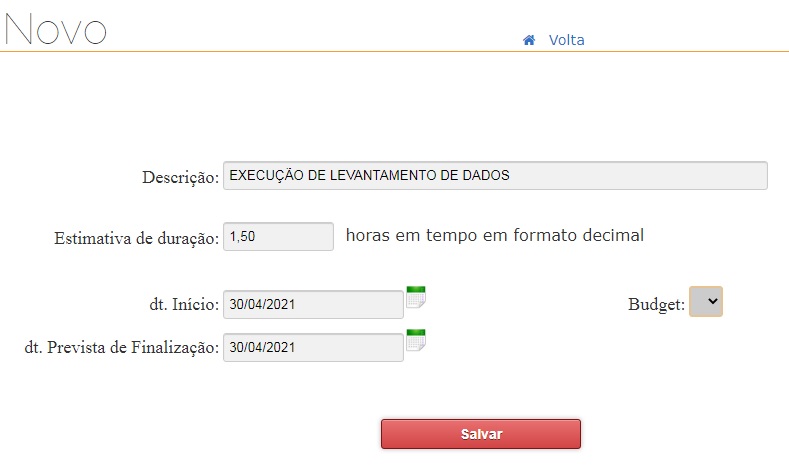Open calendar picker for dt. Prevista de Finalização

(x=416, y=340)
